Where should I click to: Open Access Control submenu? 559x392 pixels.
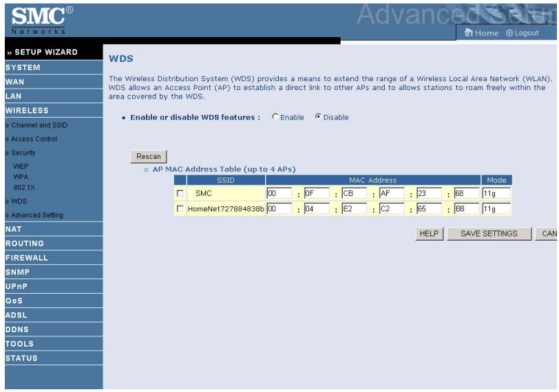[x=34, y=139]
